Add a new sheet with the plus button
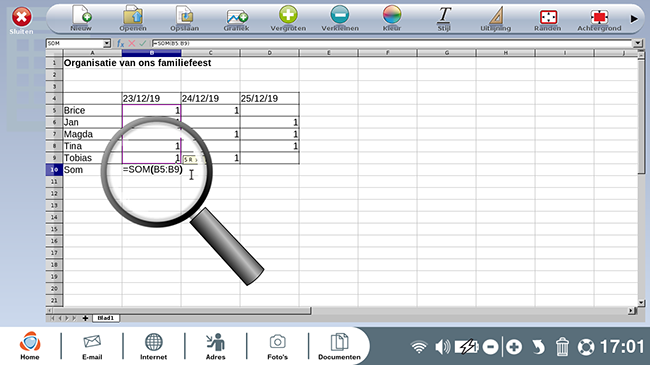This screenshot has height=365, width=650. point(85,318)
